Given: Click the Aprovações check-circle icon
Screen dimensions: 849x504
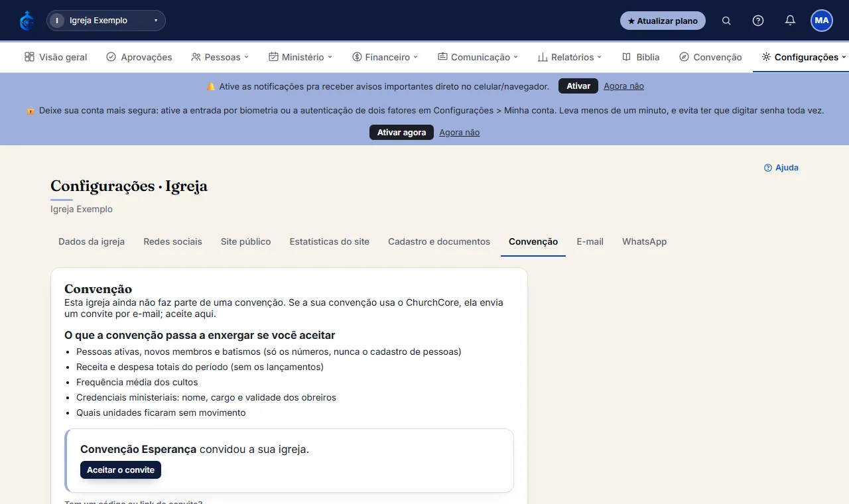Looking at the screenshot, I should (x=111, y=57).
